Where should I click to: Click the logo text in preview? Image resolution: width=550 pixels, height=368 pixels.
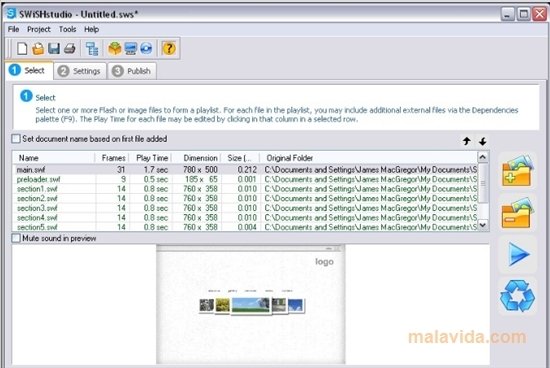point(324,262)
